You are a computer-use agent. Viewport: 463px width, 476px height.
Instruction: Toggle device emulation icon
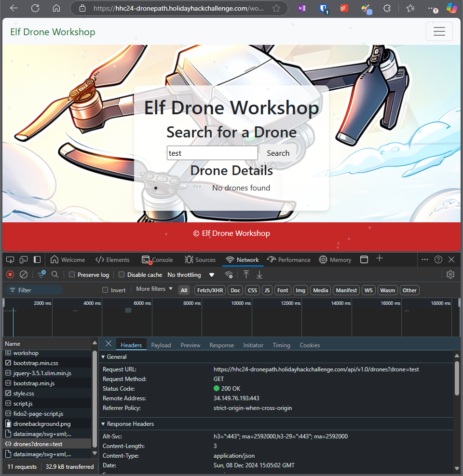(23, 259)
